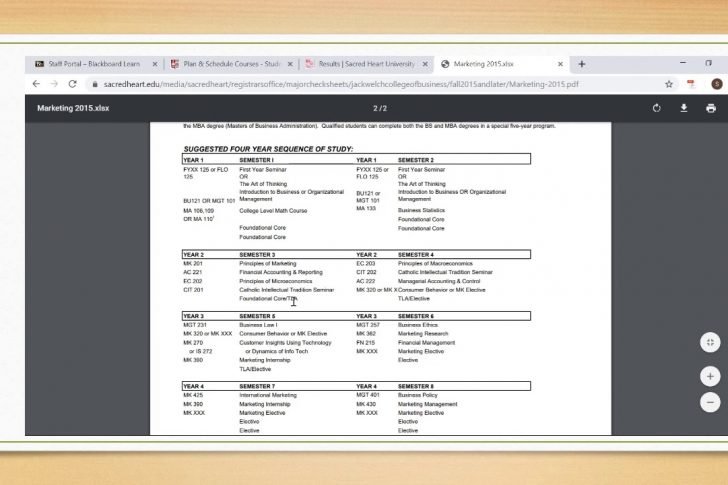This screenshot has height=485, width=728.
Task: Zoom out of the PDF
Action: [x=710, y=402]
